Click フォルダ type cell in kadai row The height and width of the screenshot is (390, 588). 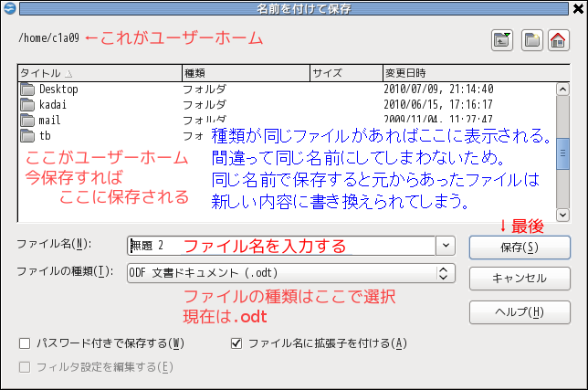205,105
